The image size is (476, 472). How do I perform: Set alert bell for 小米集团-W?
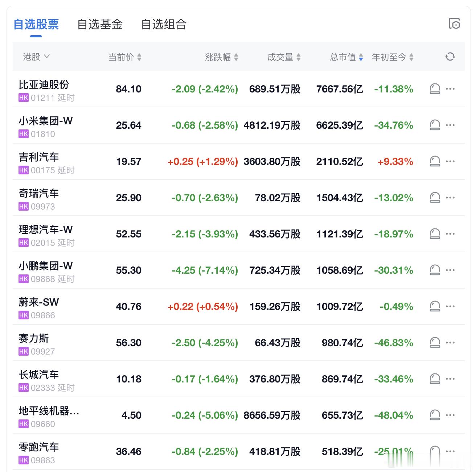[435, 125]
